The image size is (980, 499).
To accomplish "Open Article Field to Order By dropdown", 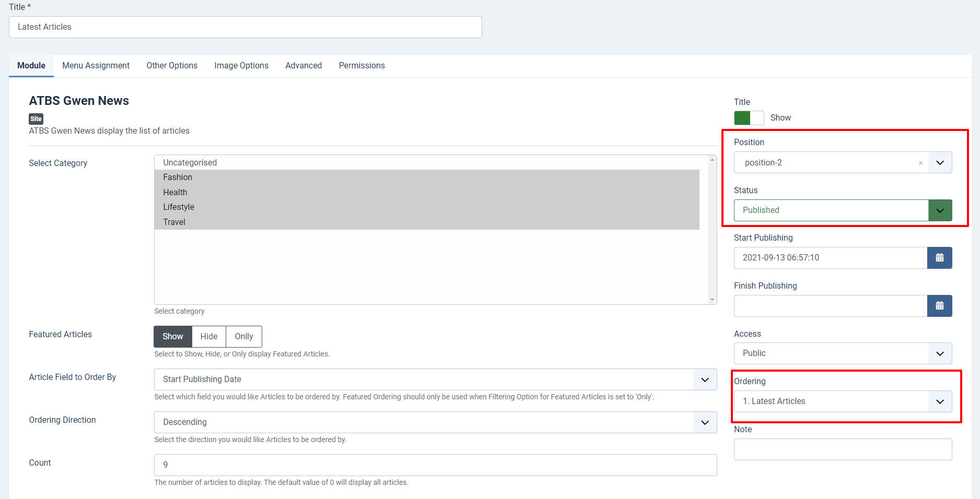I will [435, 379].
